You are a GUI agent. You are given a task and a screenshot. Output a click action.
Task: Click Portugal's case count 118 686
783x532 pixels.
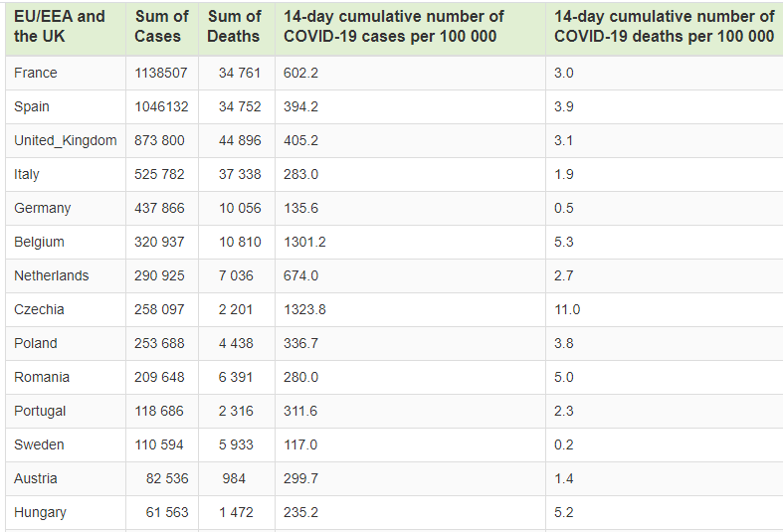[159, 412]
